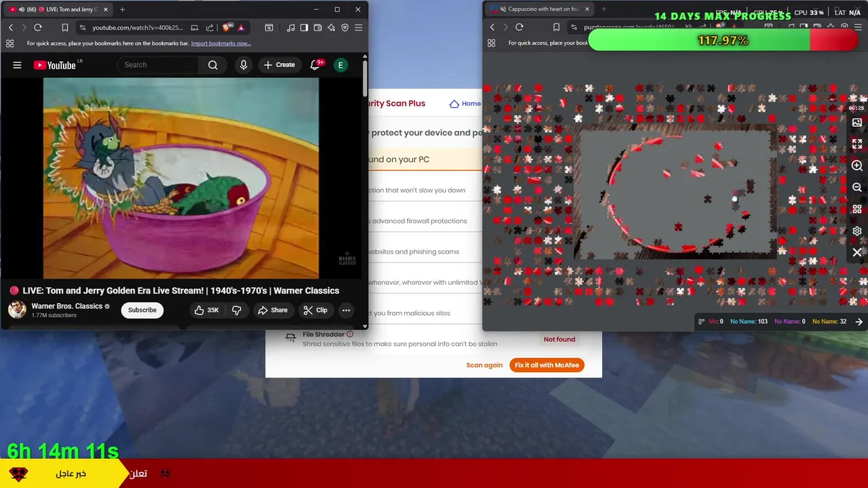This screenshot has width=868, height=488.
Task: Go to the YouTube home logo
Action: pos(55,65)
